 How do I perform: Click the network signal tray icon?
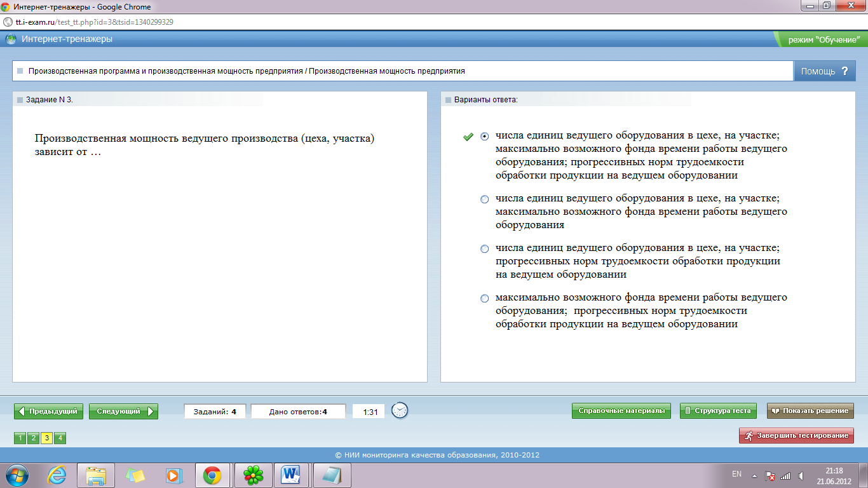point(785,475)
